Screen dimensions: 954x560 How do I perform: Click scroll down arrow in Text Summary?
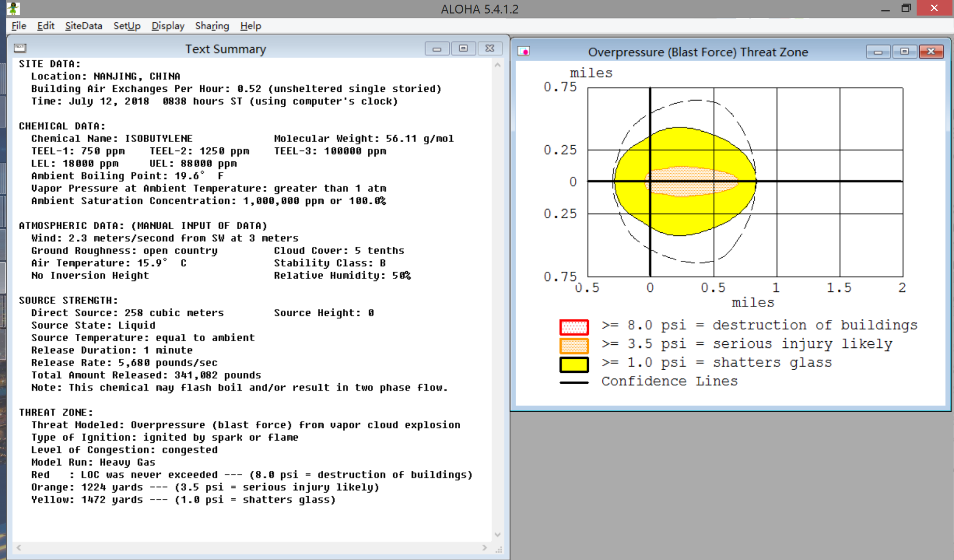click(497, 535)
